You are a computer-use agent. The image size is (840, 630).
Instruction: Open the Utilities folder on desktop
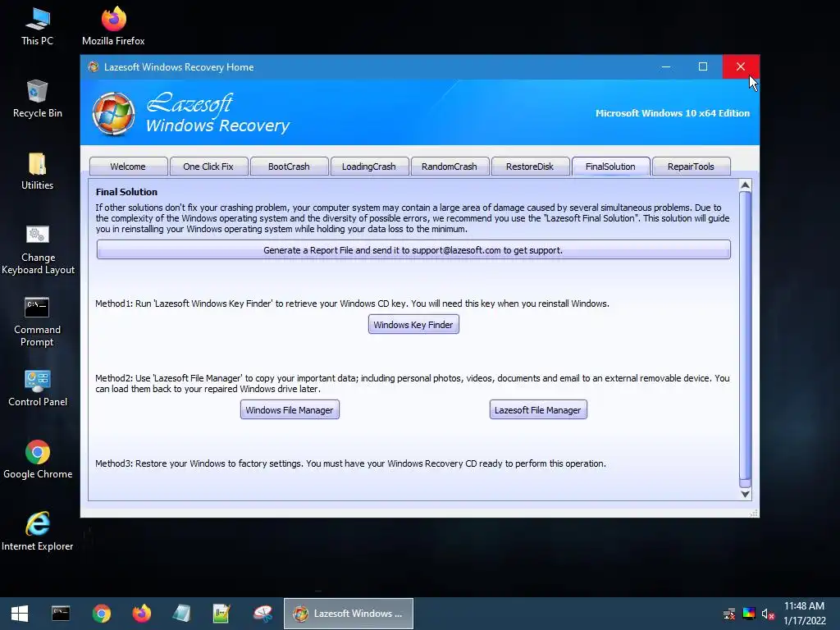coord(37,171)
